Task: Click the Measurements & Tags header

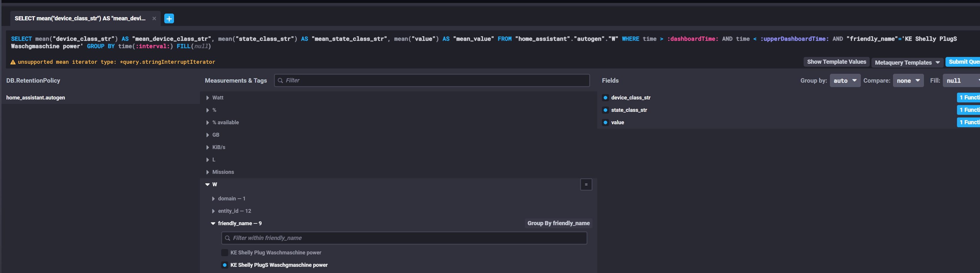Action: tap(236, 80)
